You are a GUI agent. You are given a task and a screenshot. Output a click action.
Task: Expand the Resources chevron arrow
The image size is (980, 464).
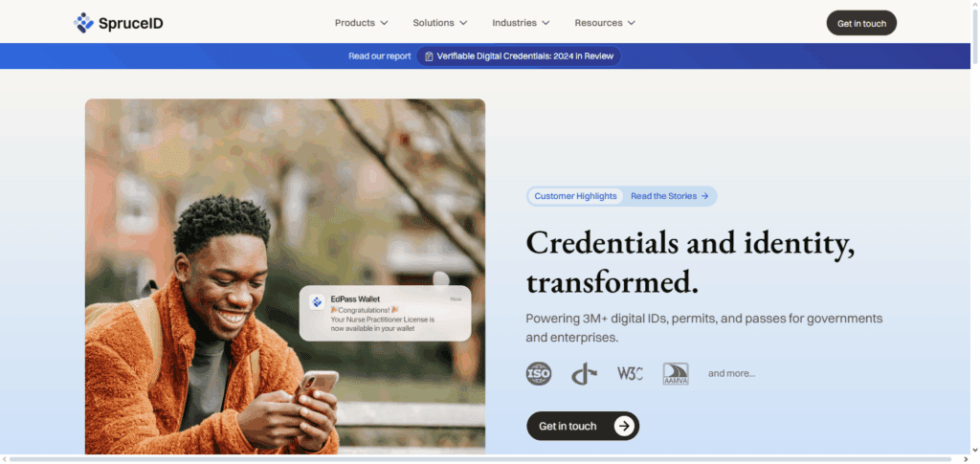click(x=632, y=23)
